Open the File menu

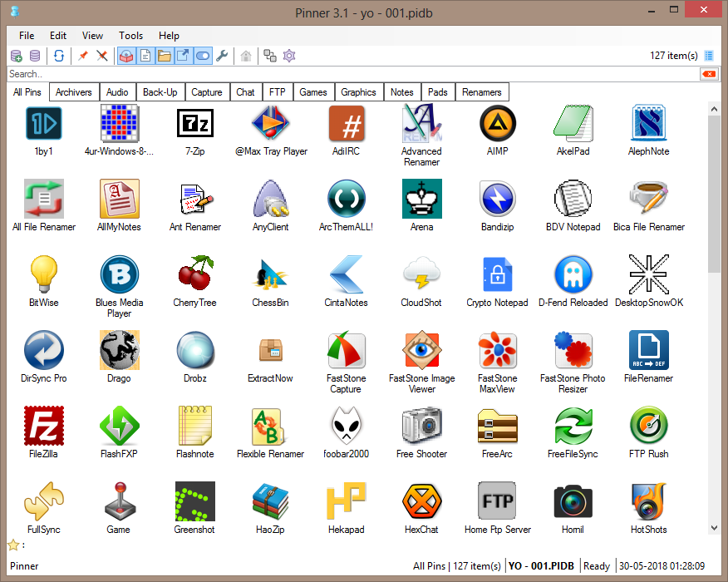click(x=27, y=36)
